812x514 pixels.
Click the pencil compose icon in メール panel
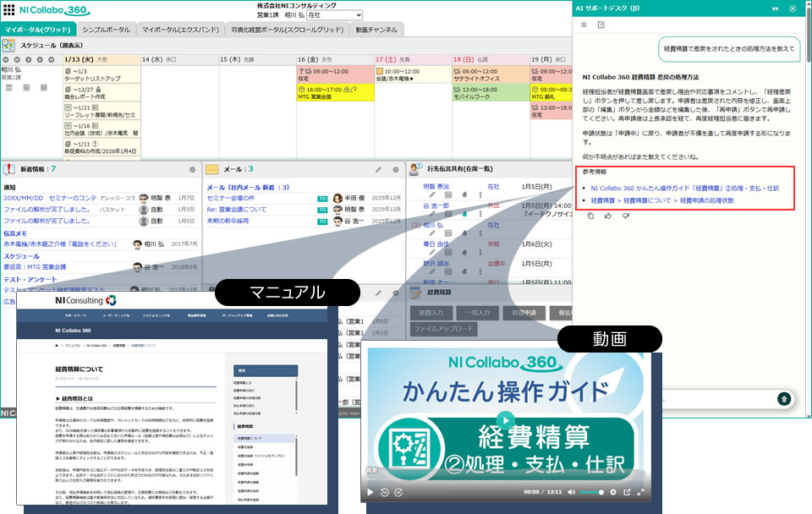tap(378, 170)
